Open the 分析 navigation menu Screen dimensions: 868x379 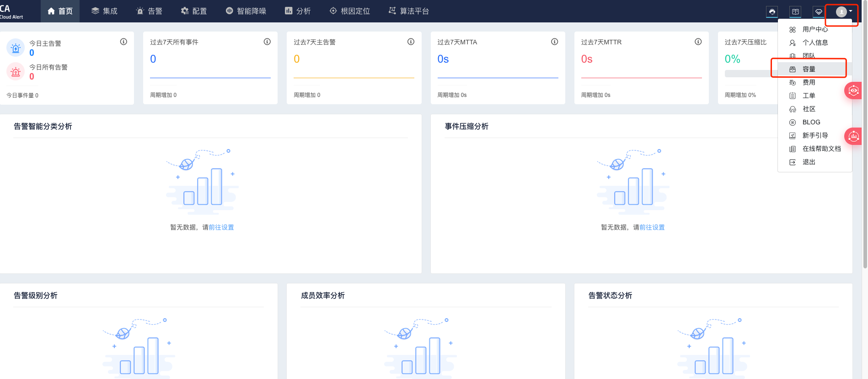pyautogui.click(x=298, y=11)
